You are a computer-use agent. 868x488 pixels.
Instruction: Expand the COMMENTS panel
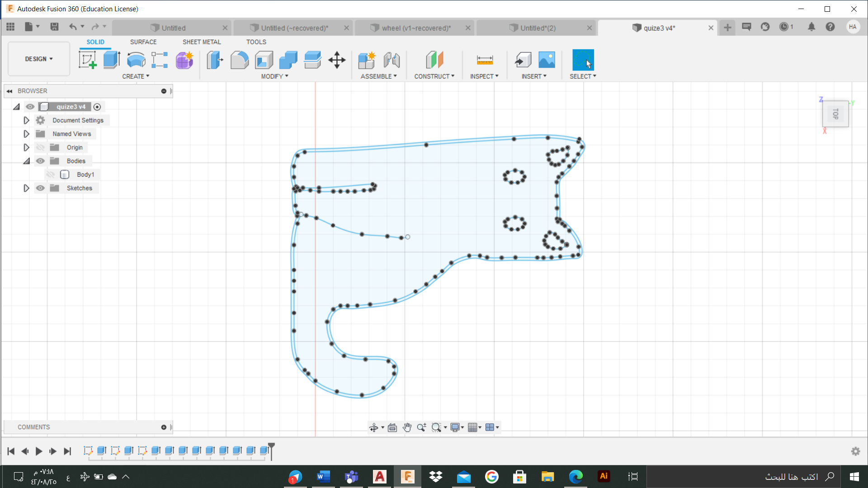(x=164, y=427)
